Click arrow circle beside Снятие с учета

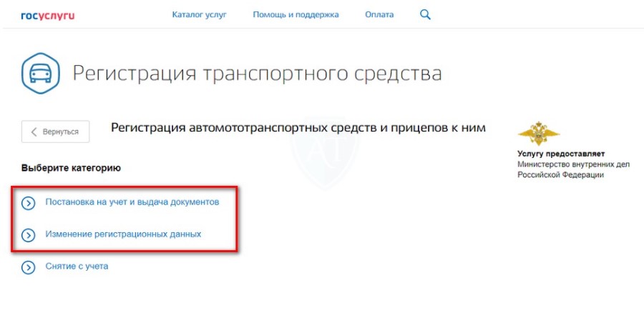(29, 267)
